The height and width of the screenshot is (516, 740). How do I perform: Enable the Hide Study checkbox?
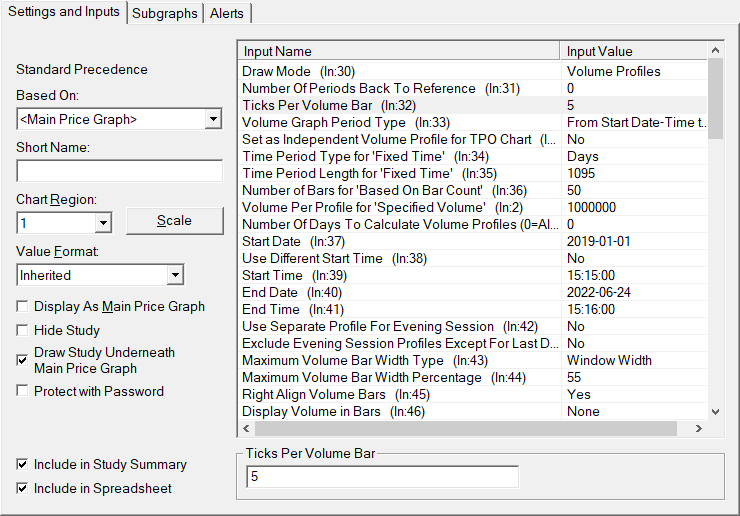pos(23,330)
